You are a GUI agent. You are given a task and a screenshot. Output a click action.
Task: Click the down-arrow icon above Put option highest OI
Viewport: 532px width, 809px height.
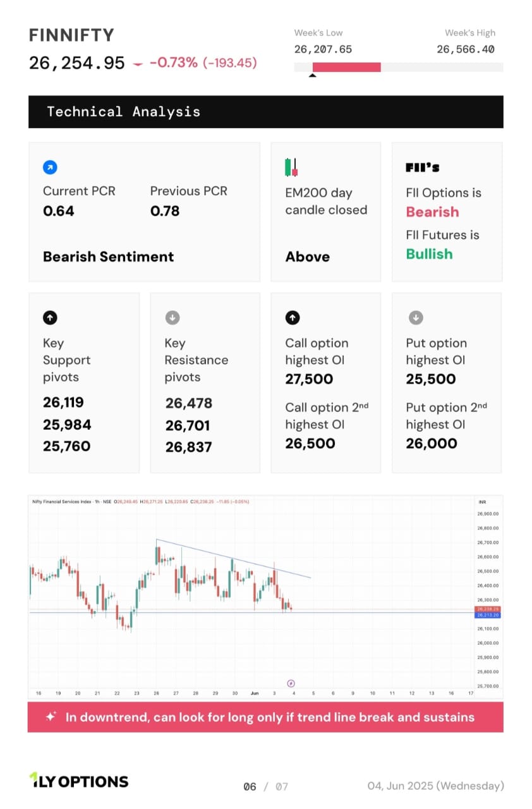415,317
